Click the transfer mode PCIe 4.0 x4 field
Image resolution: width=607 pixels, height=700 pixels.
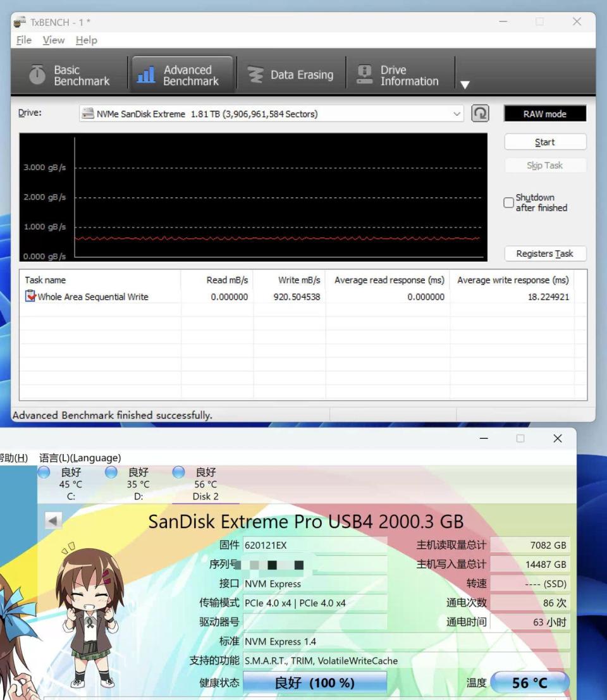315,603
